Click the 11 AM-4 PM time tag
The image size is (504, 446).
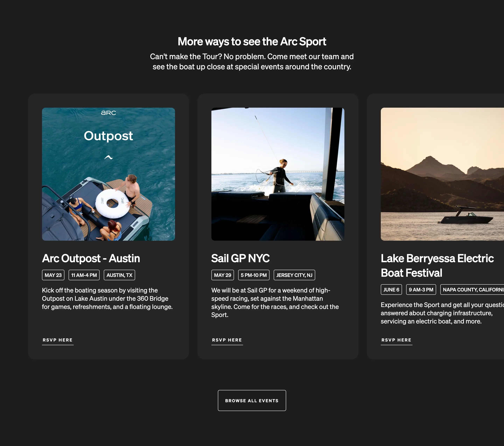point(84,275)
